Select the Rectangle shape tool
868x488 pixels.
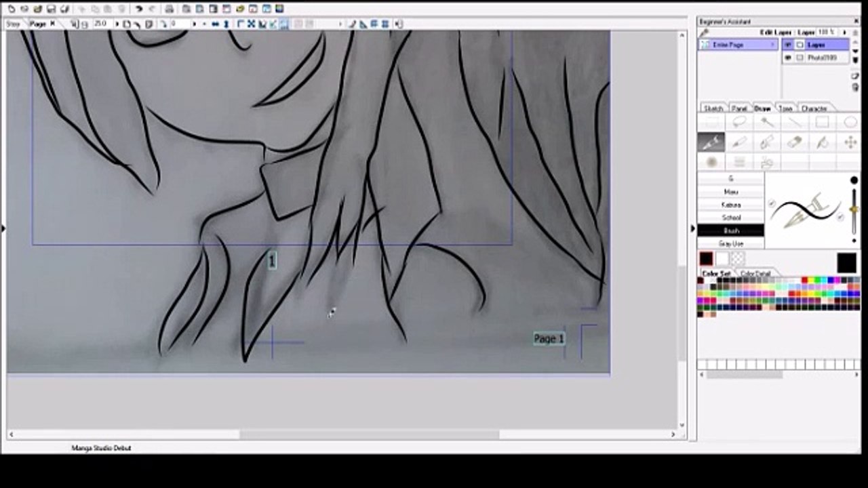(x=823, y=122)
